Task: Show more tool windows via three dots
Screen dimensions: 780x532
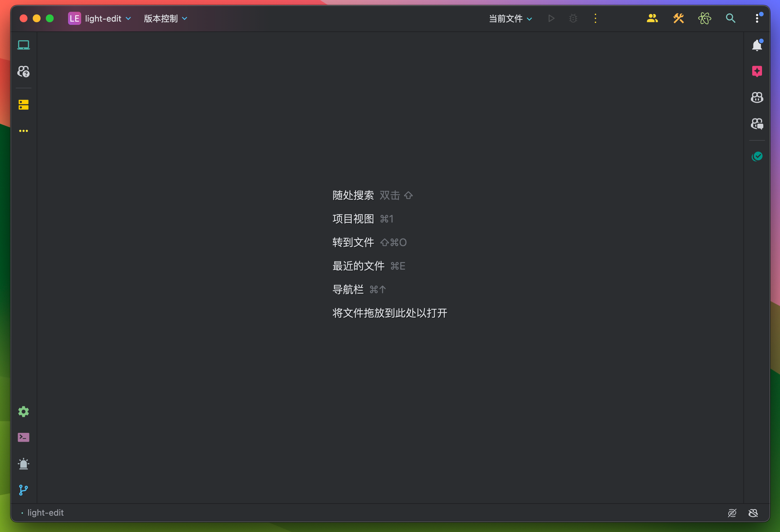Action: (24, 131)
